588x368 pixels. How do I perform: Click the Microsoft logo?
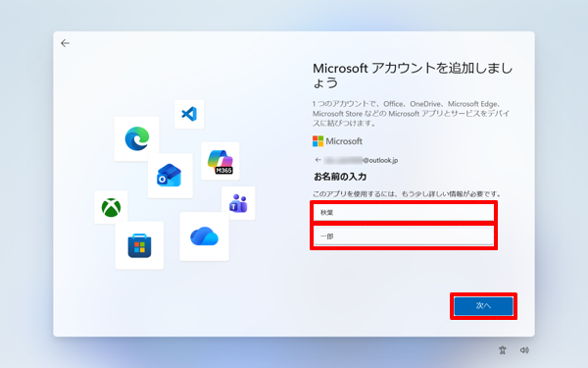[x=337, y=141]
